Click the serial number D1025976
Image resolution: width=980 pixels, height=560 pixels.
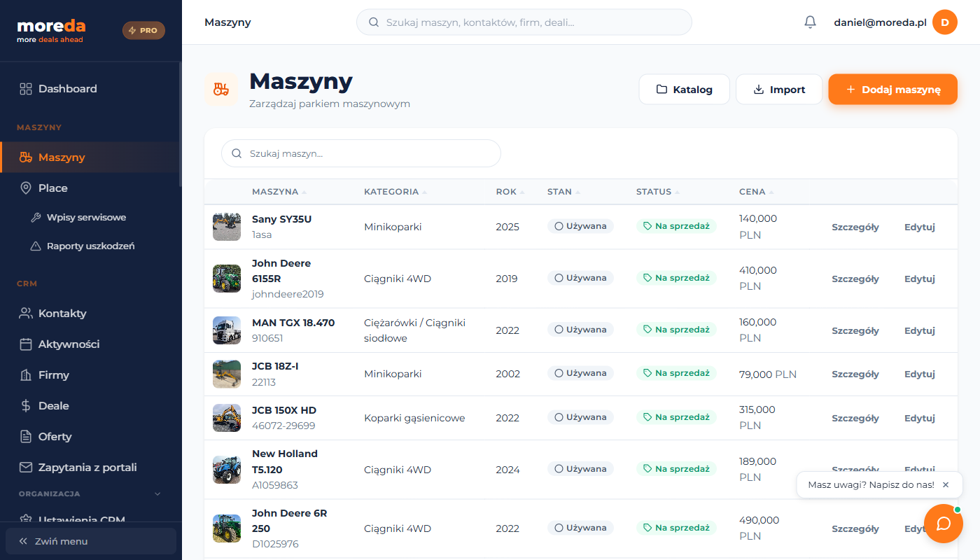coord(275,544)
